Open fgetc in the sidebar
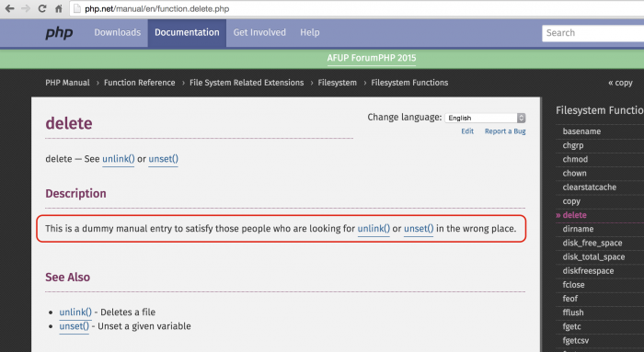Screen dimensions: 644x352 tap(571, 326)
